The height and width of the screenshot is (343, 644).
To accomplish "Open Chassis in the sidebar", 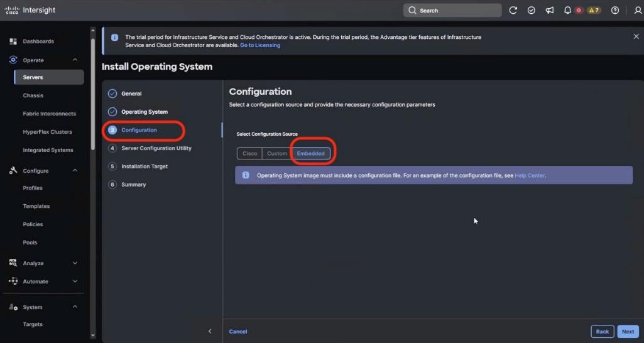I will [x=33, y=95].
